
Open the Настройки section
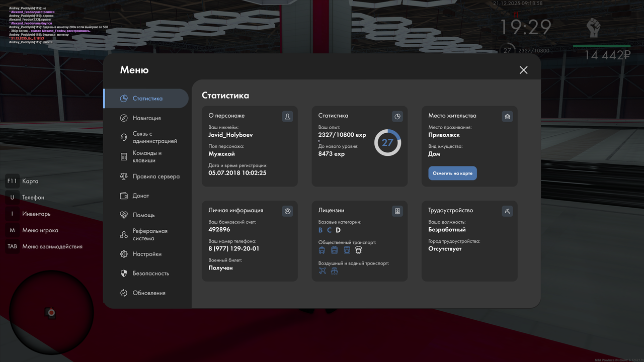point(146,254)
